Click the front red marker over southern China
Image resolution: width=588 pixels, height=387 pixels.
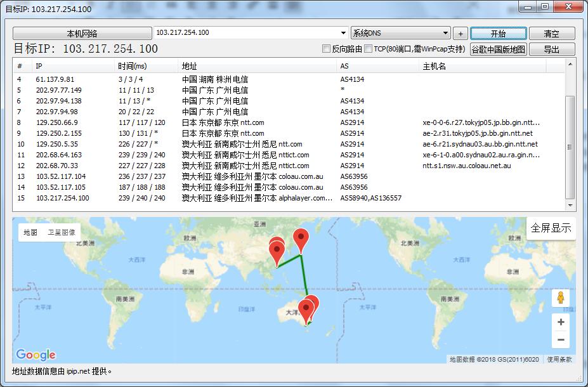click(x=277, y=253)
